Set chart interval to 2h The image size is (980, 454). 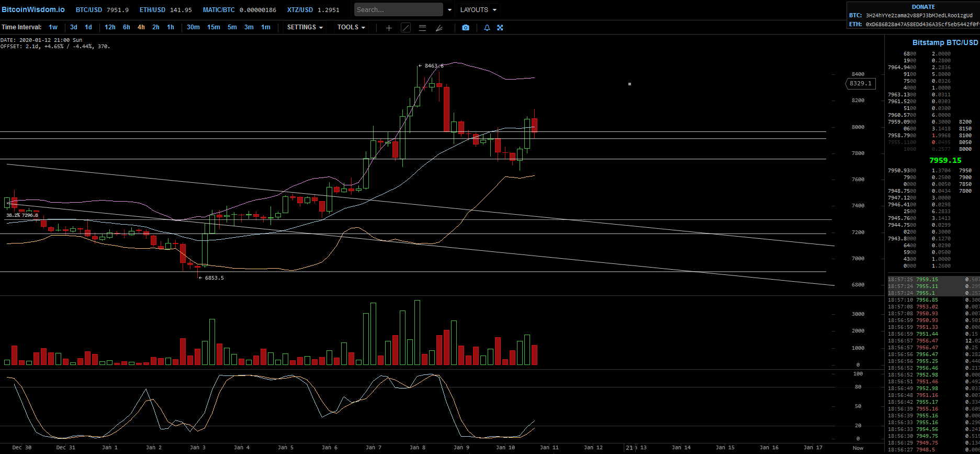(156, 27)
